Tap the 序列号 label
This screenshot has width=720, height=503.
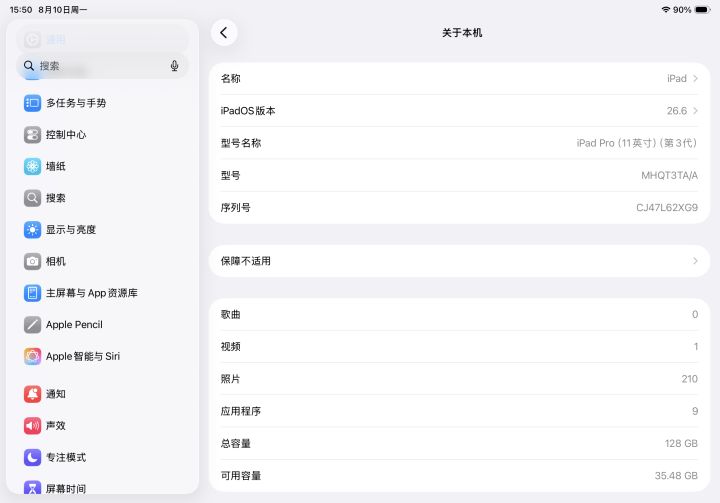tap(236, 208)
